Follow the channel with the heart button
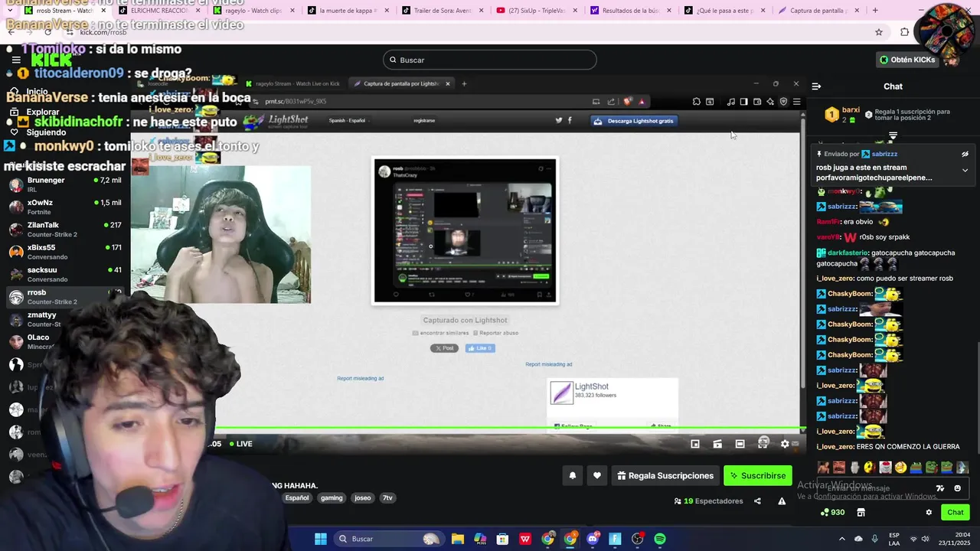The width and height of the screenshot is (980, 551). tap(597, 475)
